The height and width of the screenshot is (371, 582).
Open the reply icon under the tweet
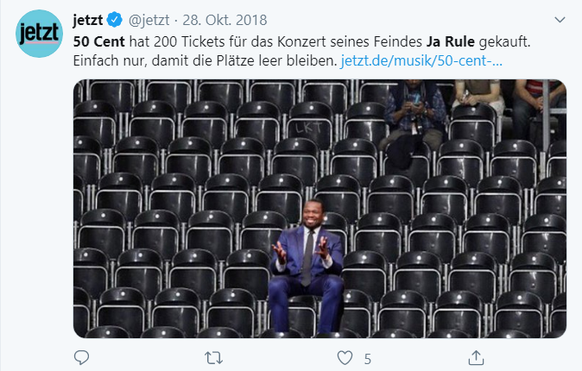point(81,358)
